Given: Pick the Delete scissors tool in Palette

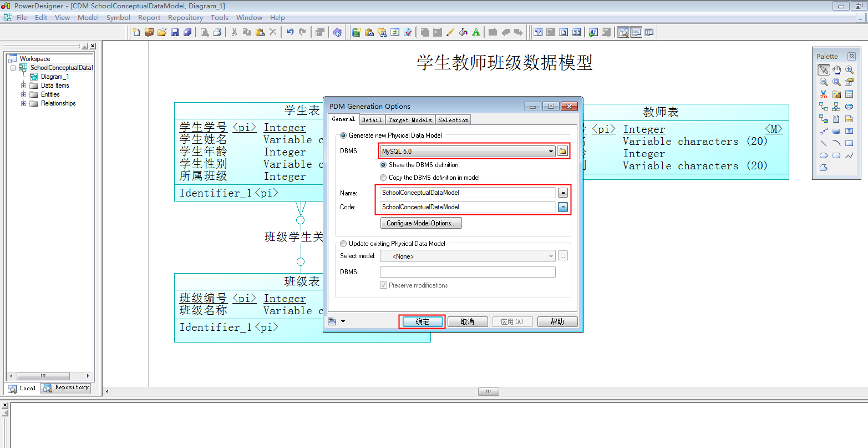Looking at the screenshot, I should point(824,94).
